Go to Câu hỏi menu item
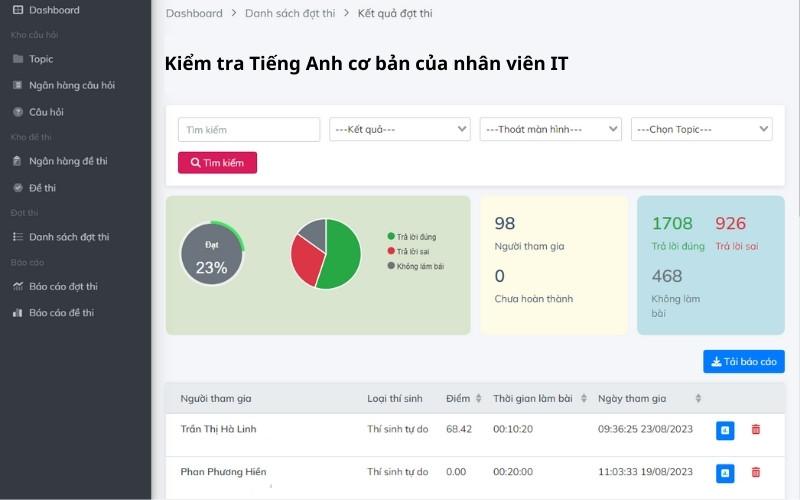The width and height of the screenshot is (800, 500). pos(46,112)
